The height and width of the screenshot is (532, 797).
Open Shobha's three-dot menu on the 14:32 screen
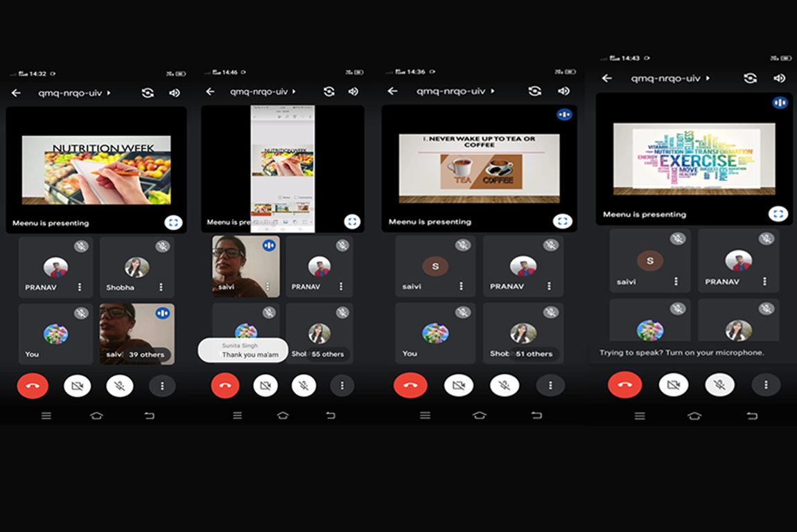[x=161, y=287]
